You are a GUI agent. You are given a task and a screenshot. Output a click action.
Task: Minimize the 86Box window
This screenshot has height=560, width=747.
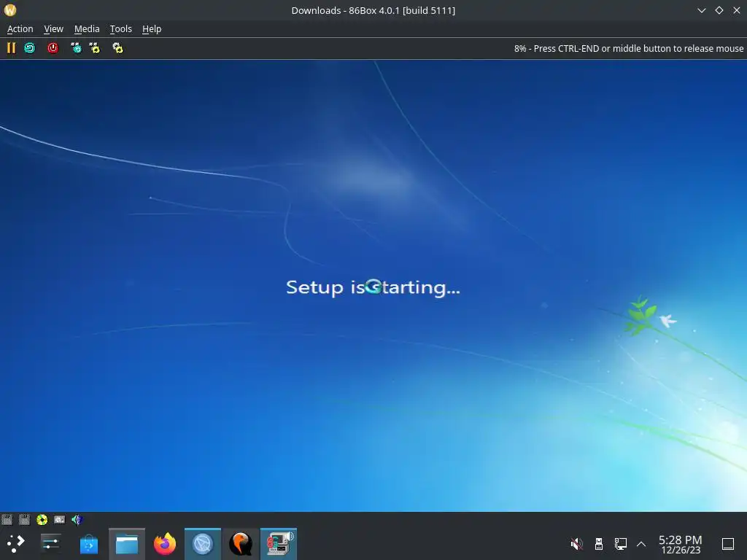tap(701, 10)
